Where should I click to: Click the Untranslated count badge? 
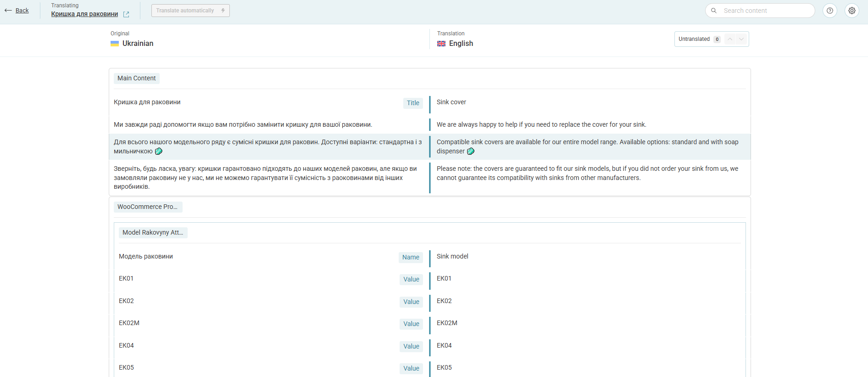click(x=717, y=39)
